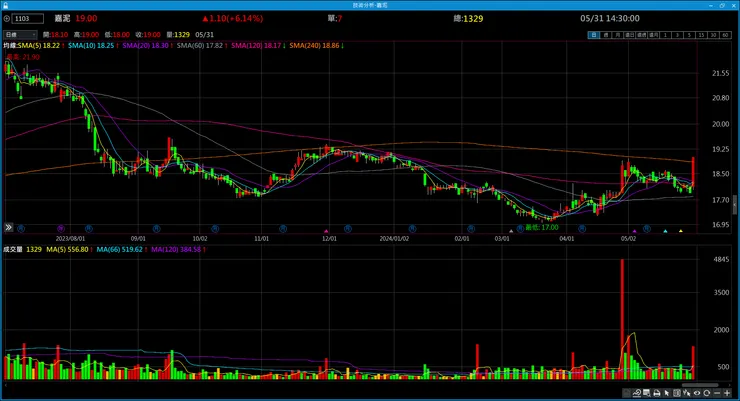Click the add-symbol plus icon beside 1103
The width and height of the screenshot is (740, 401).
click(7, 19)
